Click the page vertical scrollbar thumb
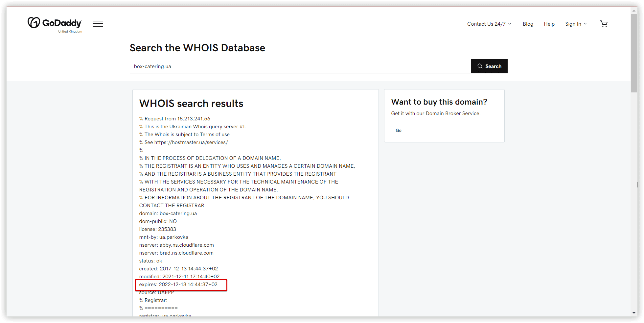Image resolution: width=644 pixels, height=323 pixels. point(634,53)
